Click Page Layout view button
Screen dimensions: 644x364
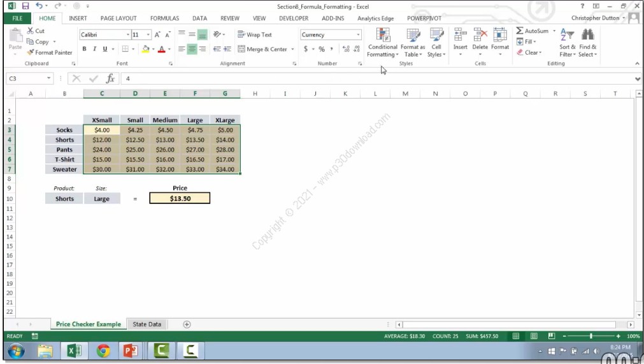534,336
